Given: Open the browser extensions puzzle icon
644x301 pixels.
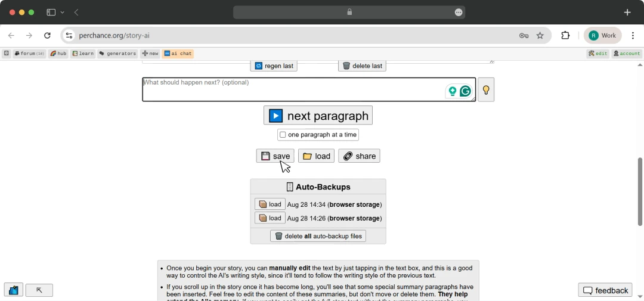Looking at the screenshot, I should pyautogui.click(x=565, y=36).
